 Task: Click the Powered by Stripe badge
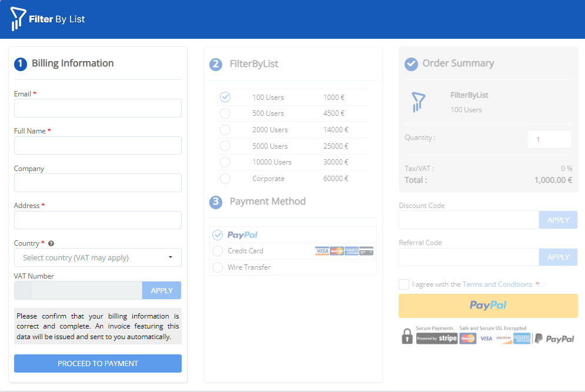(x=436, y=339)
